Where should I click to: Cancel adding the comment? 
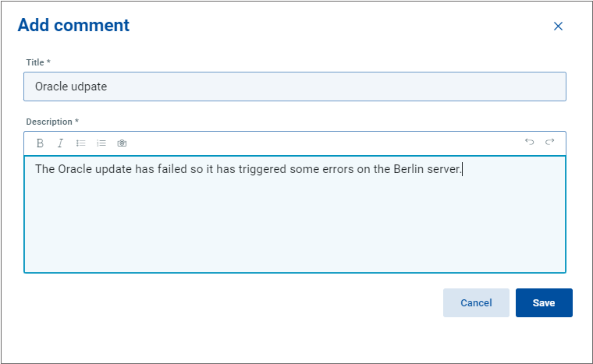476,302
